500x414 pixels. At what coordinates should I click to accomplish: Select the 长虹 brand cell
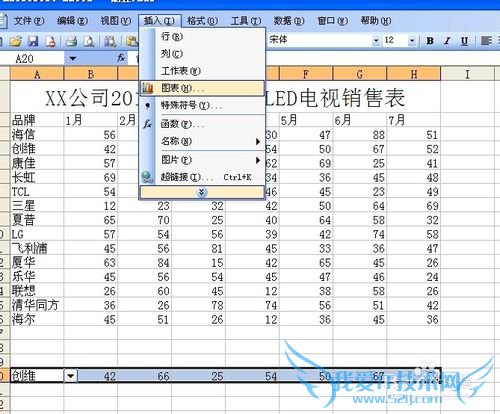point(37,177)
